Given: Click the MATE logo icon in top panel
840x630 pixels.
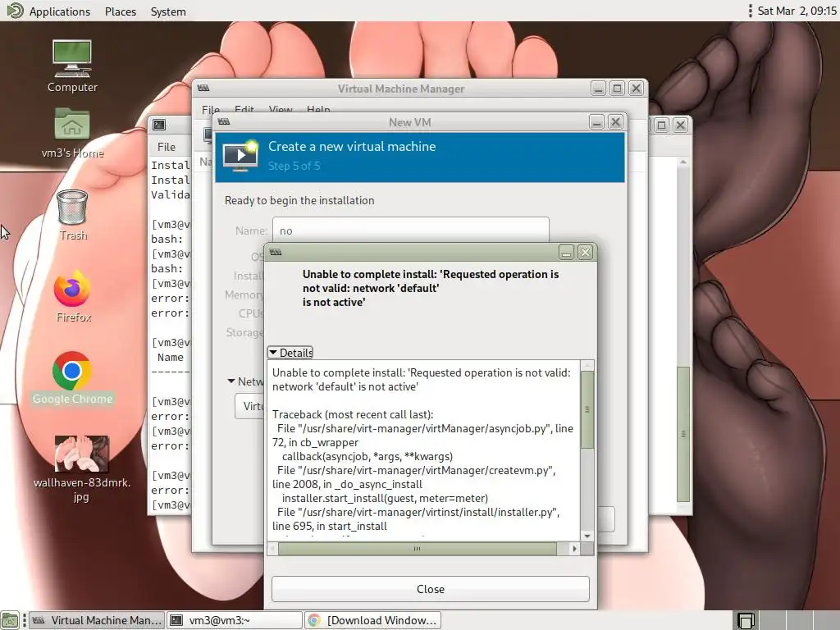Looking at the screenshot, I should point(15,11).
